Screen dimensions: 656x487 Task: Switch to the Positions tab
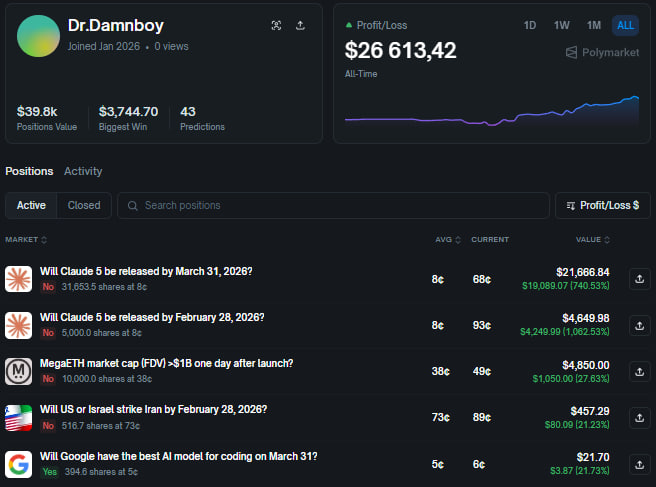click(29, 171)
